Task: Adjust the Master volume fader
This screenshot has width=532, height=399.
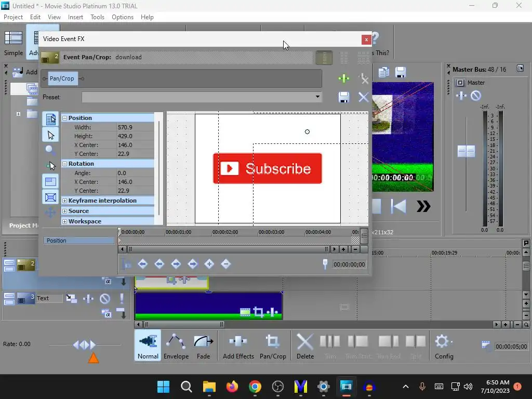Action: pos(466,151)
